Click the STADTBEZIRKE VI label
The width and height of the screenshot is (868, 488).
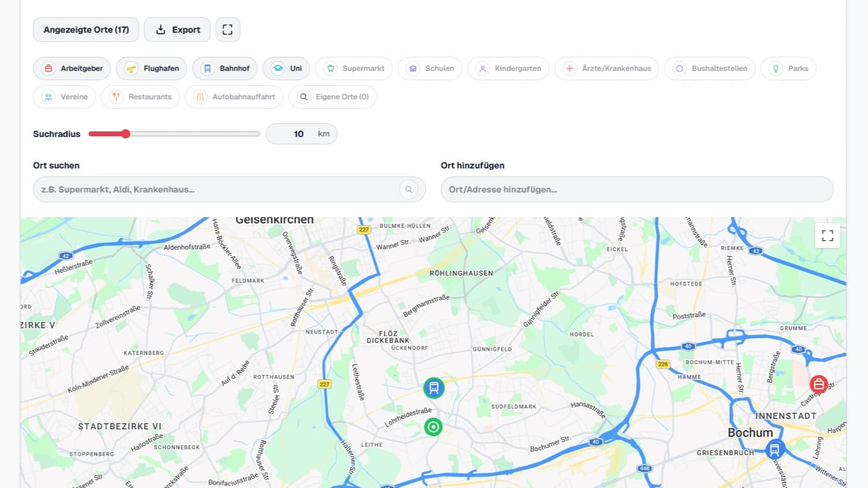click(120, 426)
